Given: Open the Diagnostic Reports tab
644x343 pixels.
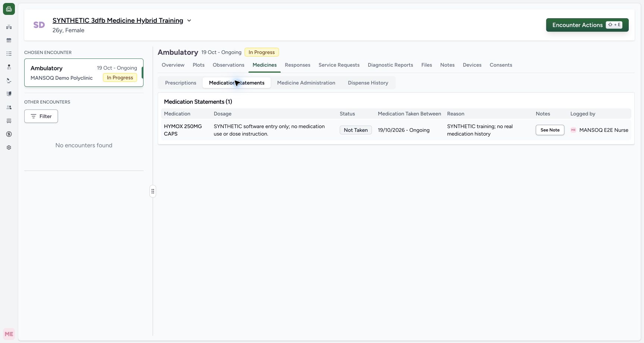Looking at the screenshot, I should pos(391,65).
